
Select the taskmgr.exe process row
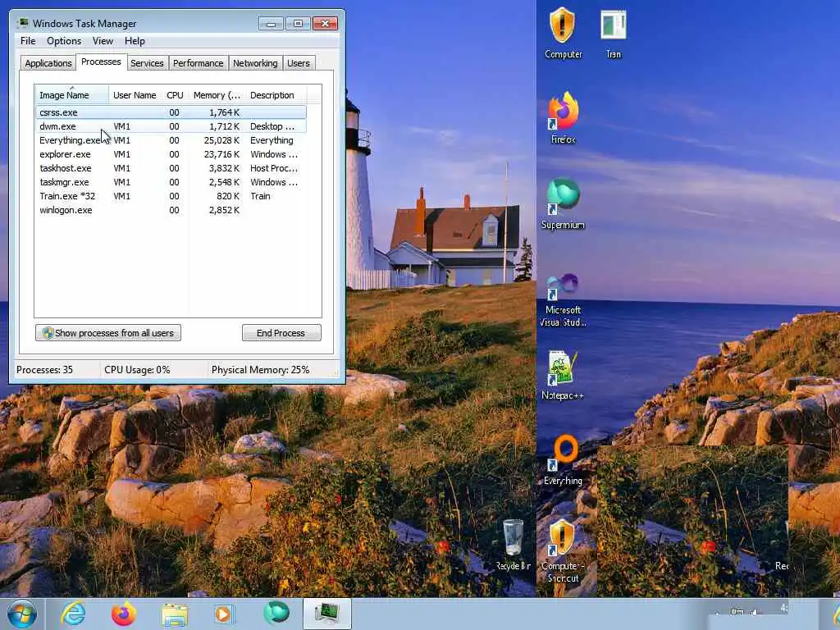171,182
